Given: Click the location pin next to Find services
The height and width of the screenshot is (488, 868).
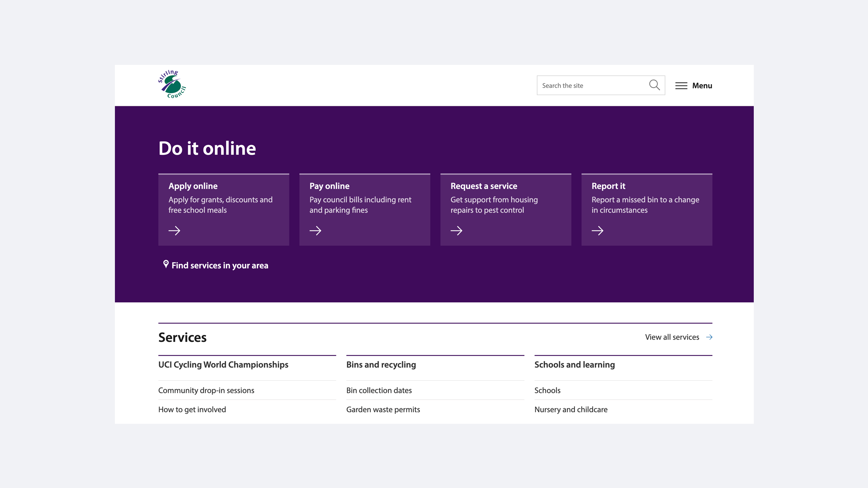Looking at the screenshot, I should click(166, 264).
